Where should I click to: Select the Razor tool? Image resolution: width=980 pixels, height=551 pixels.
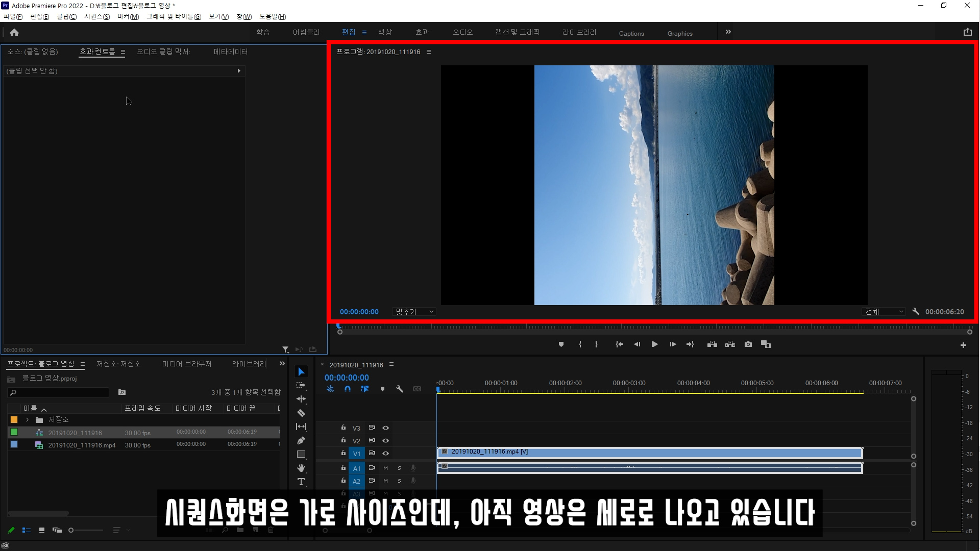tap(301, 413)
